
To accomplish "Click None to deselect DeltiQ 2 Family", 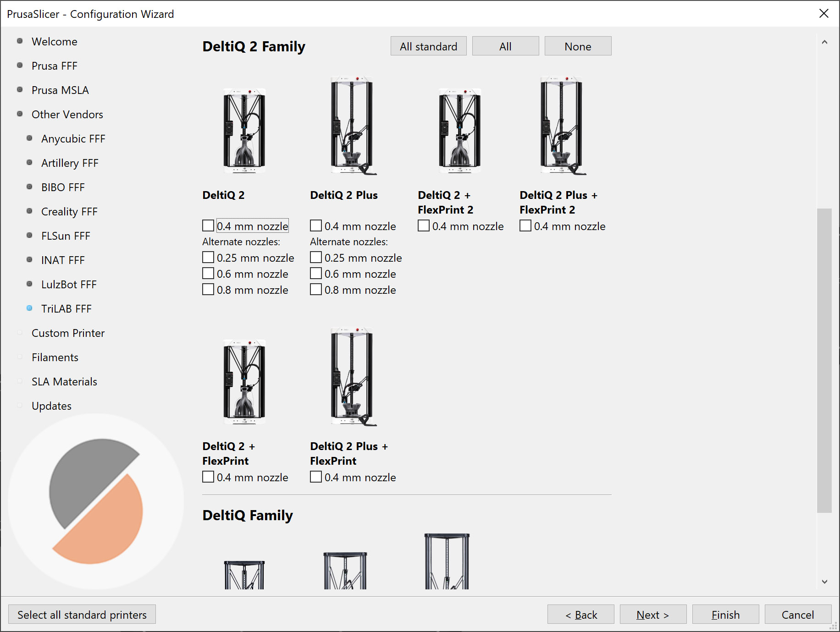I will tap(578, 46).
